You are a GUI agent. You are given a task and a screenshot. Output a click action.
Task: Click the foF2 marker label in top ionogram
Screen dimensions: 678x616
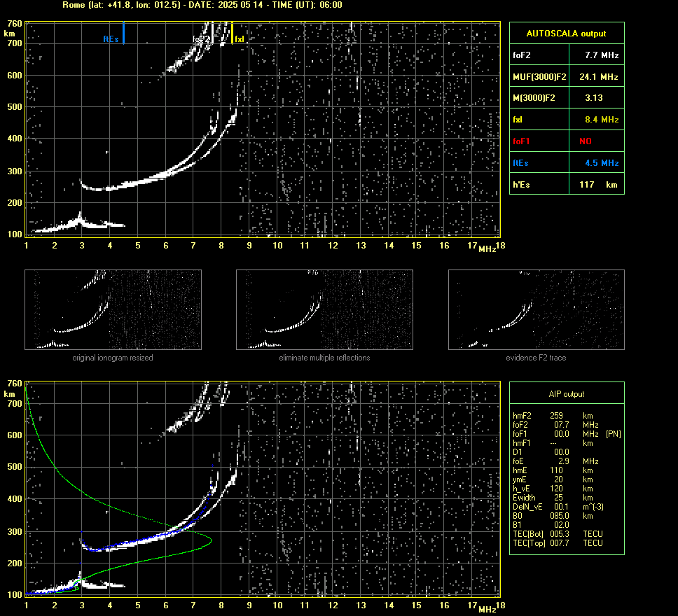202,39
